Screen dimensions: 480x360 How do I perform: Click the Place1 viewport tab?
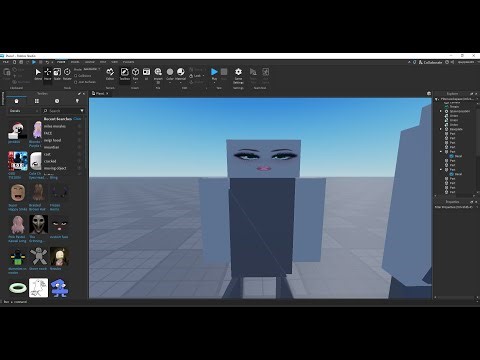[x=100, y=94]
